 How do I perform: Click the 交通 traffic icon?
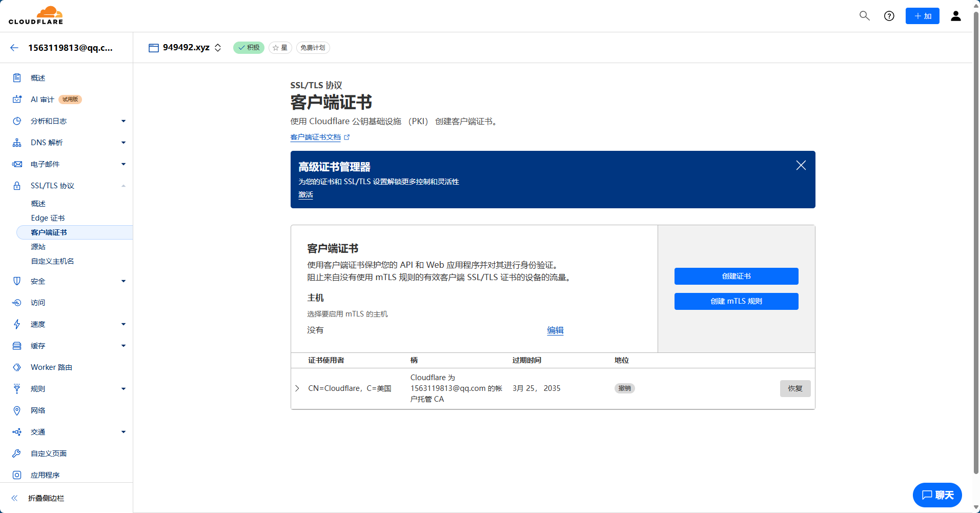17,432
